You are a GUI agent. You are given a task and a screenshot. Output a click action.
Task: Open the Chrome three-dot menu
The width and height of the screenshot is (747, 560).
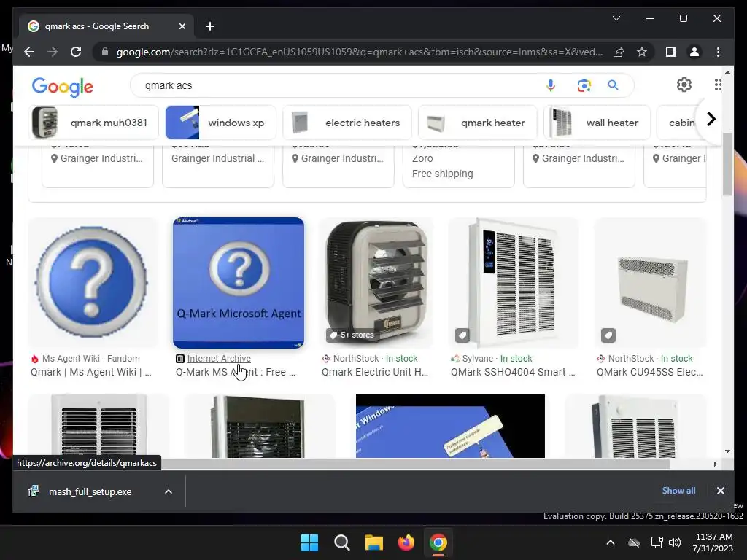[718, 52]
